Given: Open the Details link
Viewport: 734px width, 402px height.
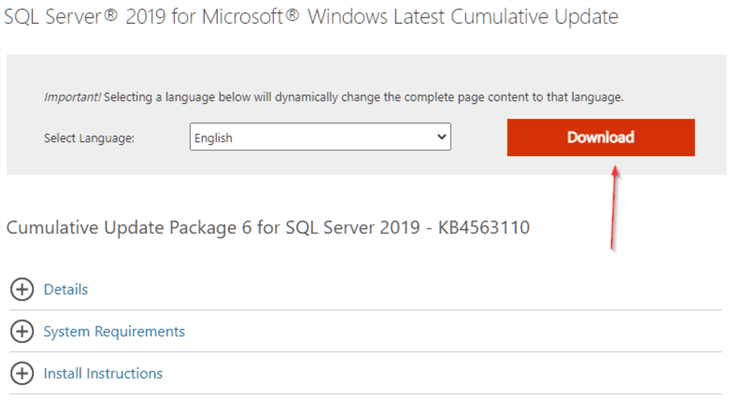Looking at the screenshot, I should pos(66,290).
